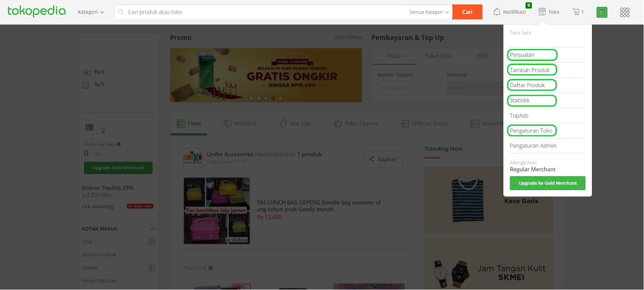Select the Official Store tab
The height and width of the screenshot is (290, 644).
(x=424, y=124)
